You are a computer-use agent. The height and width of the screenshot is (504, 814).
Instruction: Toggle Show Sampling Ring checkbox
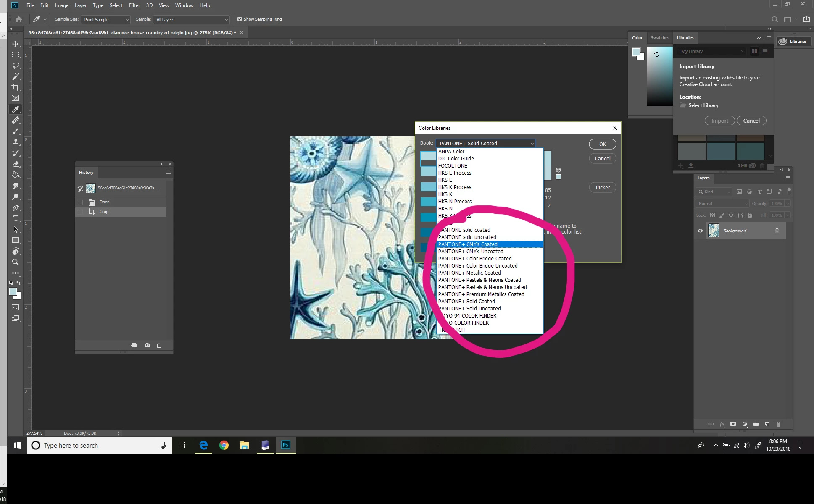(240, 19)
